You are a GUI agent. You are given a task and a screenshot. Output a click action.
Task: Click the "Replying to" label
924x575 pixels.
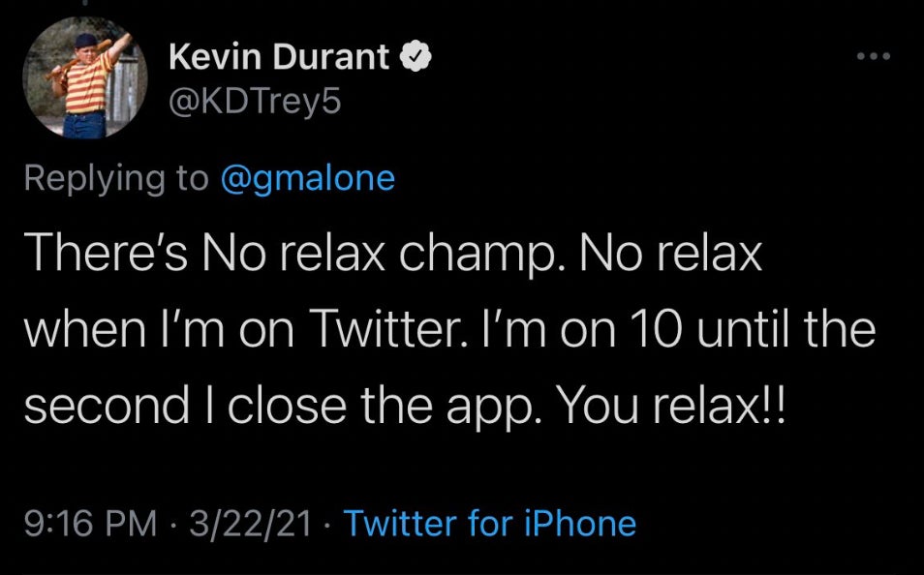coord(116,179)
